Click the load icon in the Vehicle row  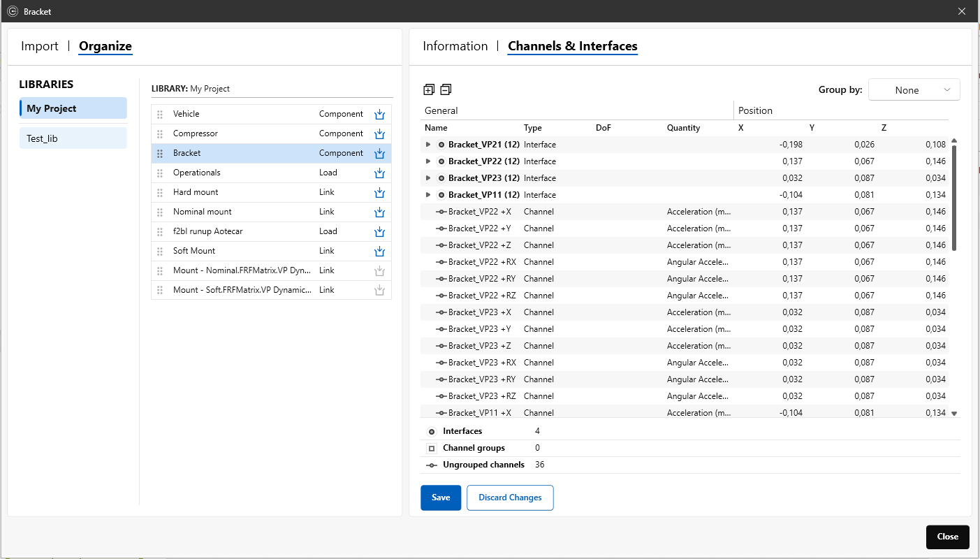tap(379, 115)
